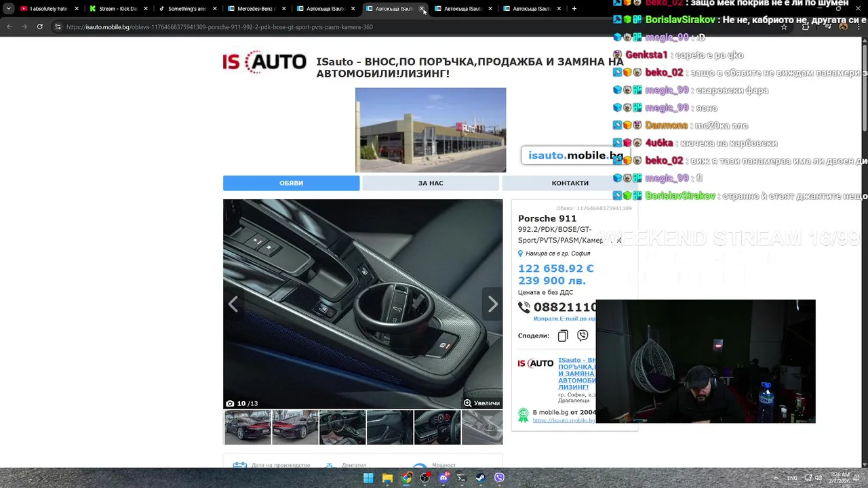This screenshot has height=488, width=868.
Task: Open the "Изпрати E-mail" link
Action: click(564, 319)
